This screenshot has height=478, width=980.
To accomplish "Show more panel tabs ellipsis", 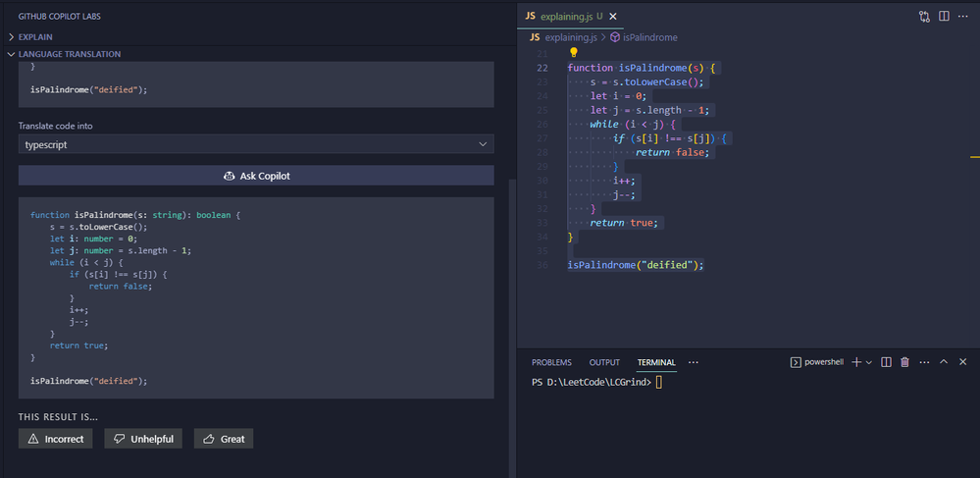I will [x=694, y=362].
